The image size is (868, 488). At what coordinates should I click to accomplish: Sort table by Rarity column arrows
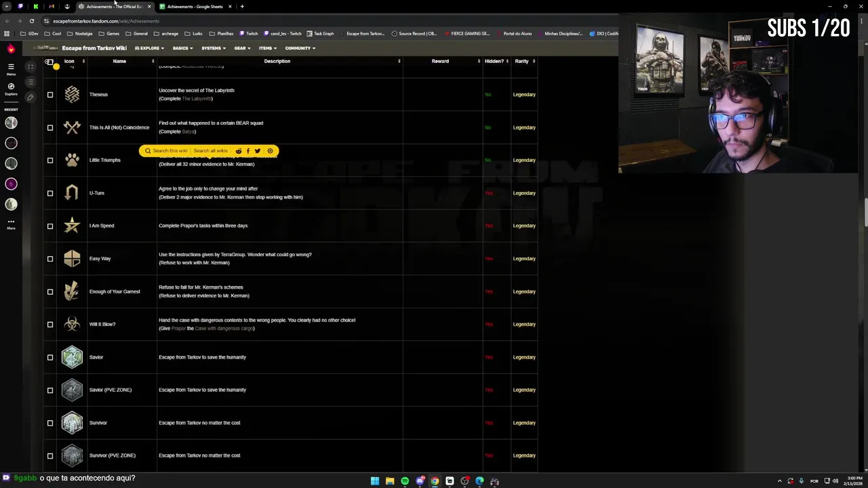[x=534, y=61]
